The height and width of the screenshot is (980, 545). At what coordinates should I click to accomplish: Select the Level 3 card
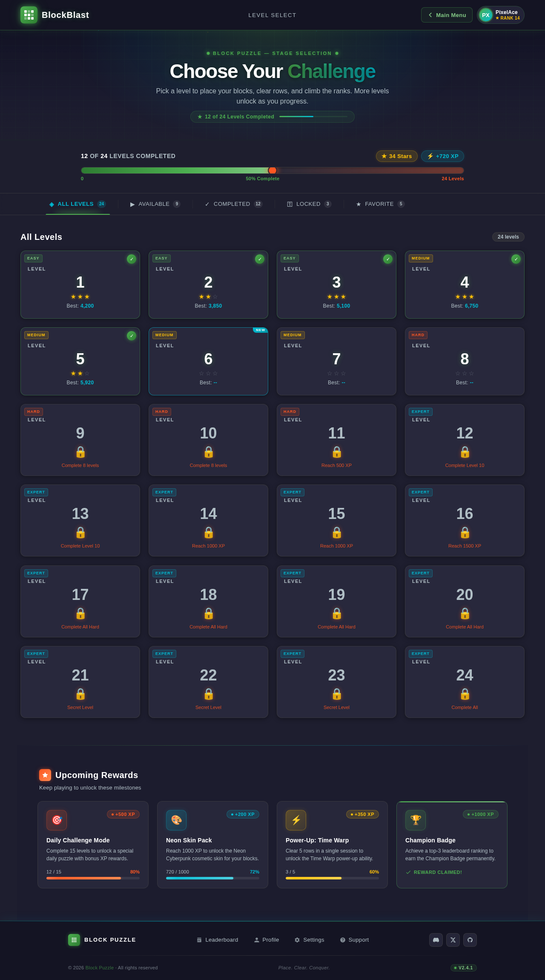coord(336,285)
